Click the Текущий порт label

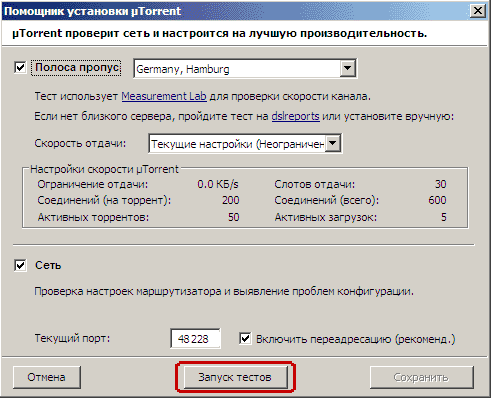click(x=72, y=338)
